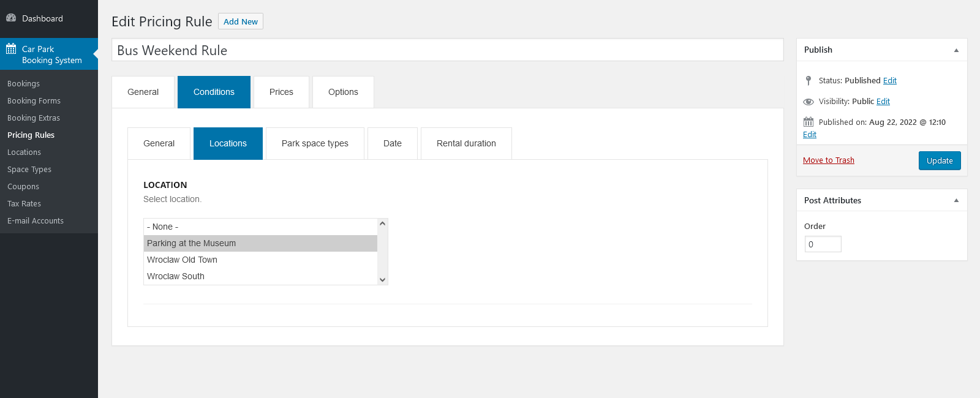Viewport: 980px width, 398px height.
Task: Click the Add New button
Action: tap(241, 21)
